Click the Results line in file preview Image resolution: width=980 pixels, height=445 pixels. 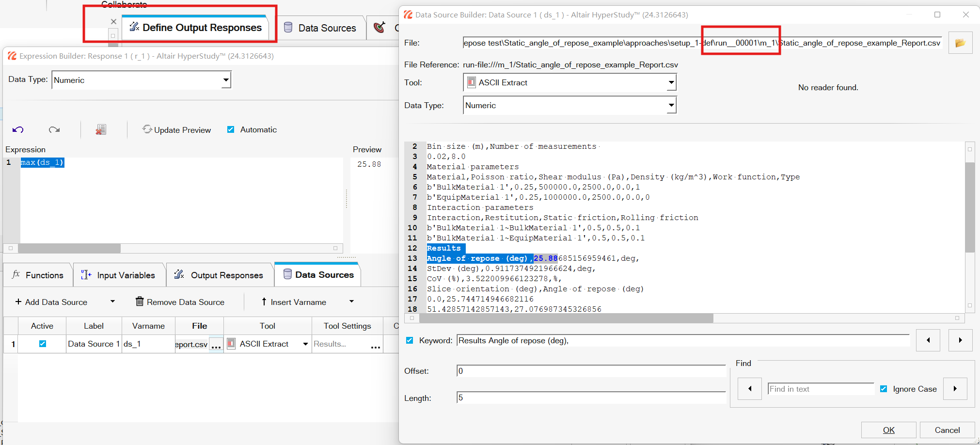(x=443, y=248)
